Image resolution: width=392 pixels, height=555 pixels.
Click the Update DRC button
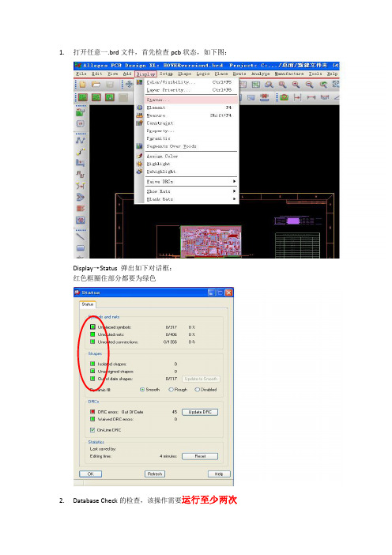200,413
